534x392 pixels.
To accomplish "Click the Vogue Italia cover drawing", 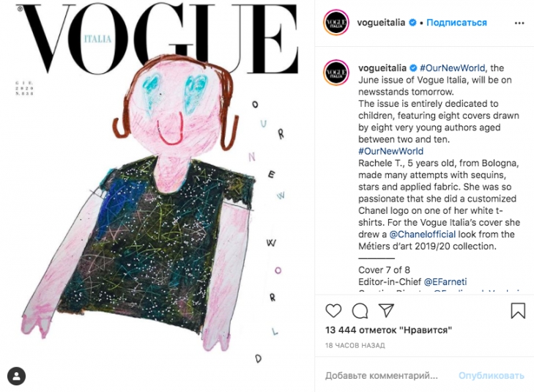I will tap(157, 196).
